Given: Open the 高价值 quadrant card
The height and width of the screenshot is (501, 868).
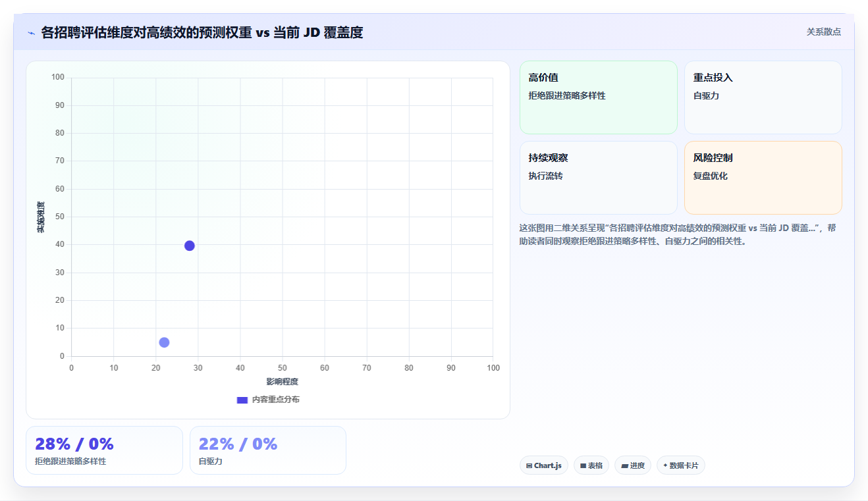Looking at the screenshot, I should 599,97.
